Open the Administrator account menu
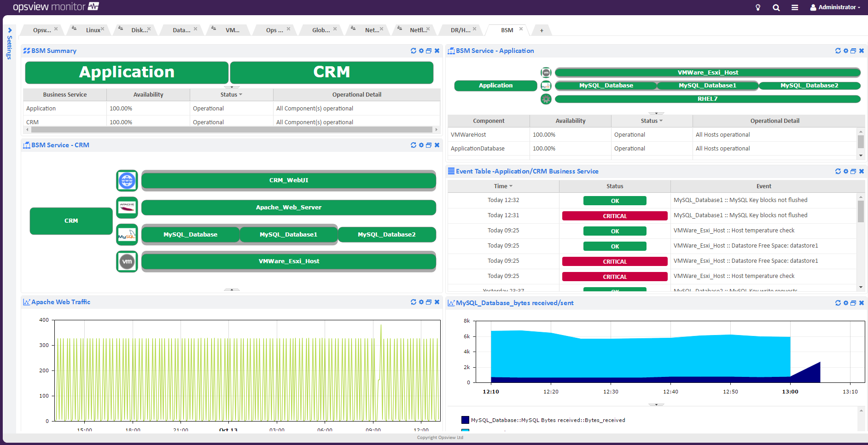Image resolution: width=868 pixels, height=445 pixels. (835, 7)
